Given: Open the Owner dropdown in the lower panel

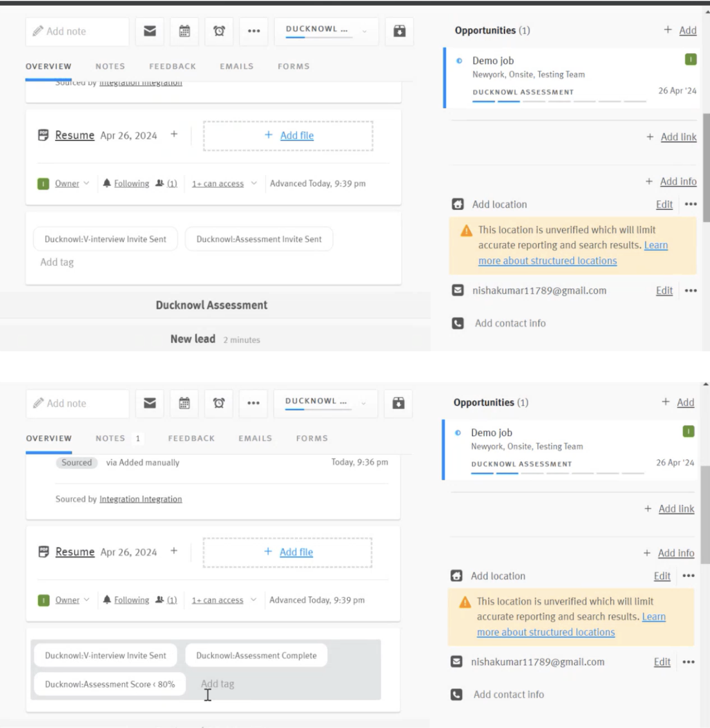Looking at the screenshot, I should [x=72, y=600].
